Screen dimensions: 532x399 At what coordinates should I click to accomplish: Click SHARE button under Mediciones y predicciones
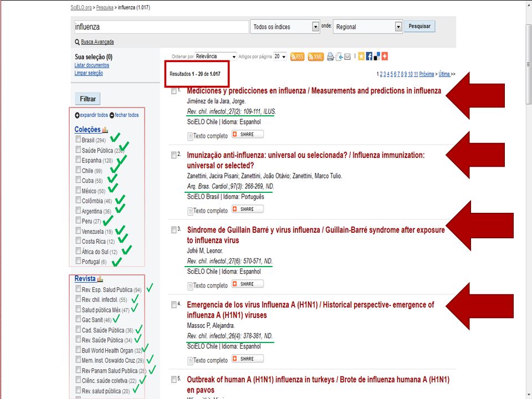[x=248, y=134]
